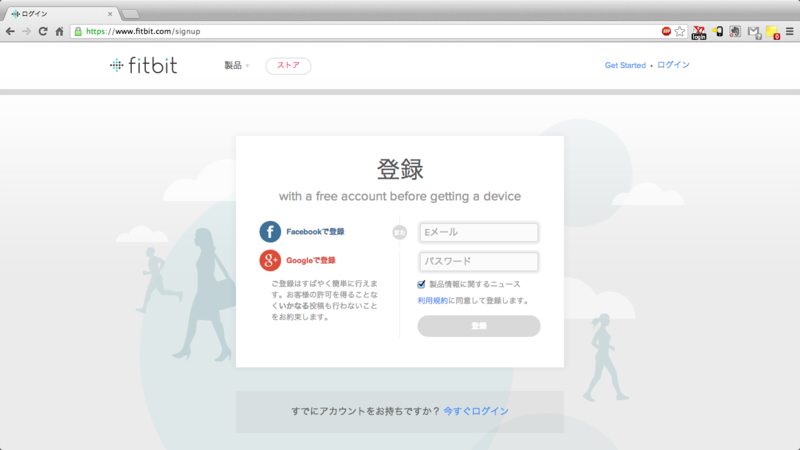Open the Adblock Plus extension icon
Image resolution: width=800 pixels, height=450 pixels.
coord(666,31)
